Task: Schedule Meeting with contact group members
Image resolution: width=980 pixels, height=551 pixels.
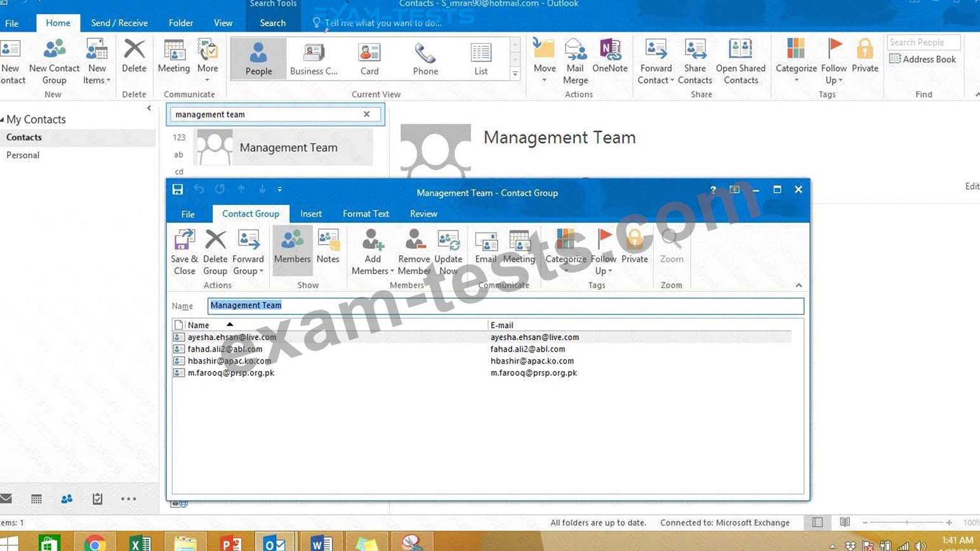Action: pos(519,246)
